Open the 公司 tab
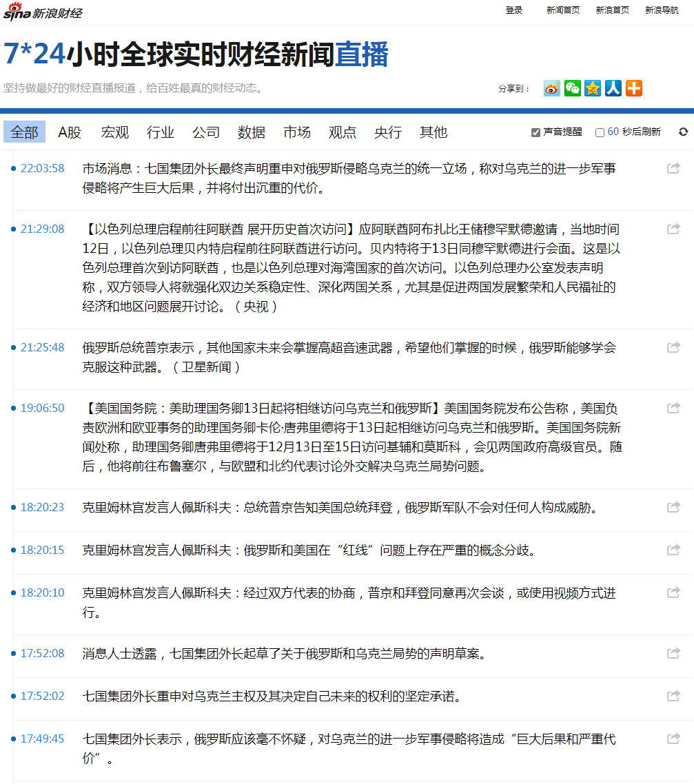The height and width of the screenshot is (784, 694). (206, 132)
